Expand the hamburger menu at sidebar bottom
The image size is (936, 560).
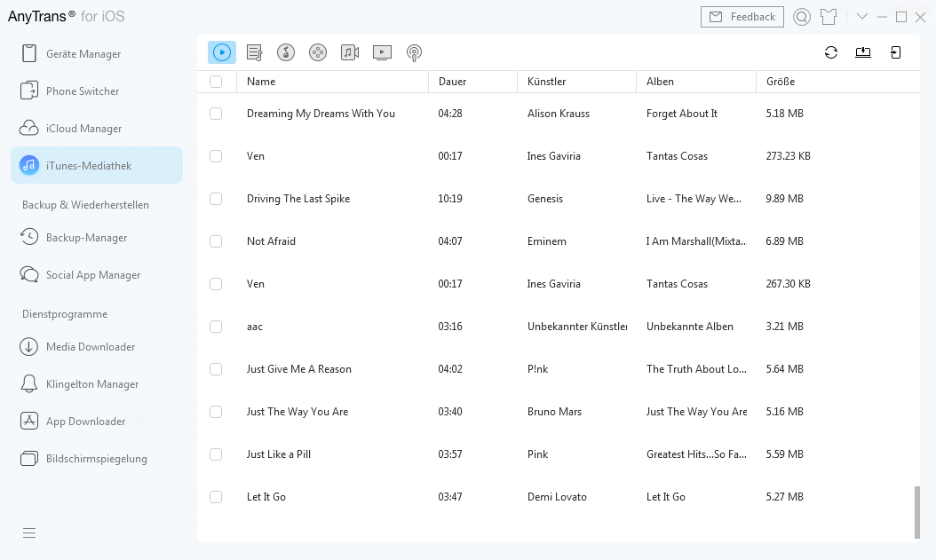coord(29,532)
